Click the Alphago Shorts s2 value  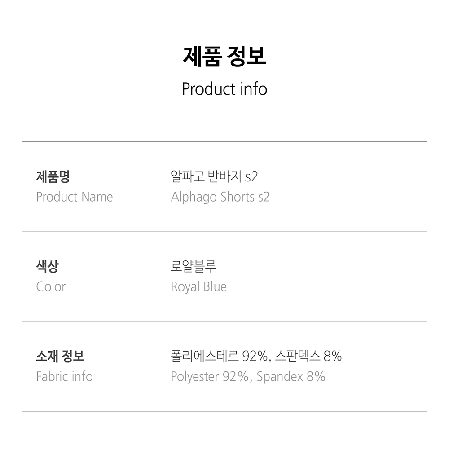[x=220, y=197]
